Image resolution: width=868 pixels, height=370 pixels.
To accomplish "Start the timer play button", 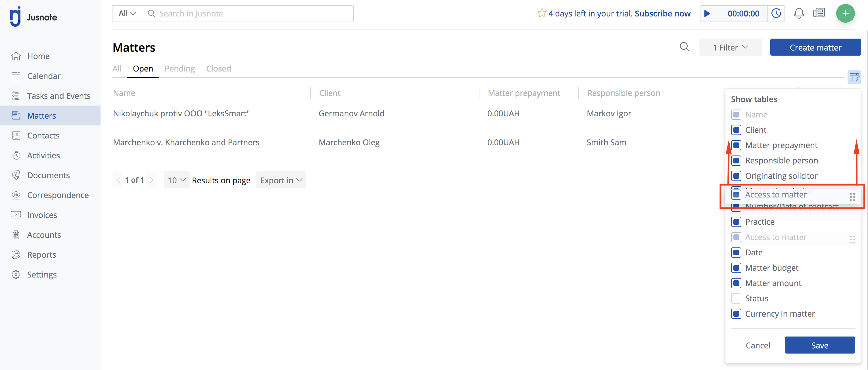I will (x=707, y=13).
